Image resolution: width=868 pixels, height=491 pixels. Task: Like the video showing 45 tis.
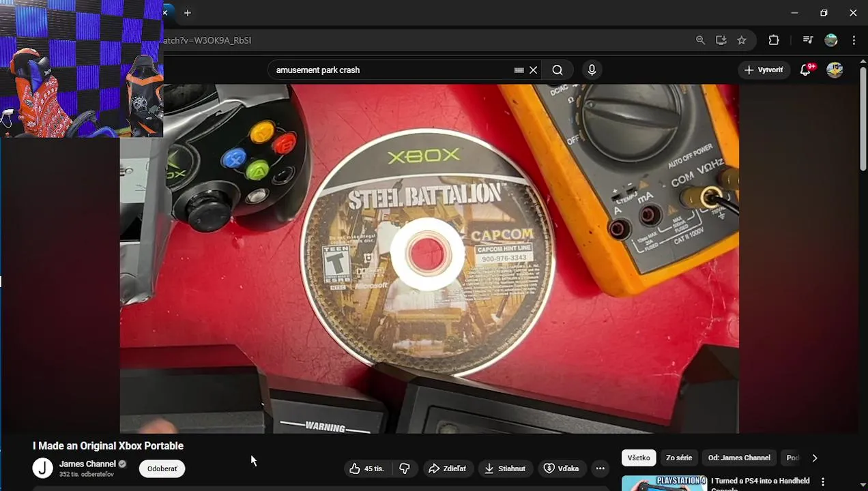(368, 468)
